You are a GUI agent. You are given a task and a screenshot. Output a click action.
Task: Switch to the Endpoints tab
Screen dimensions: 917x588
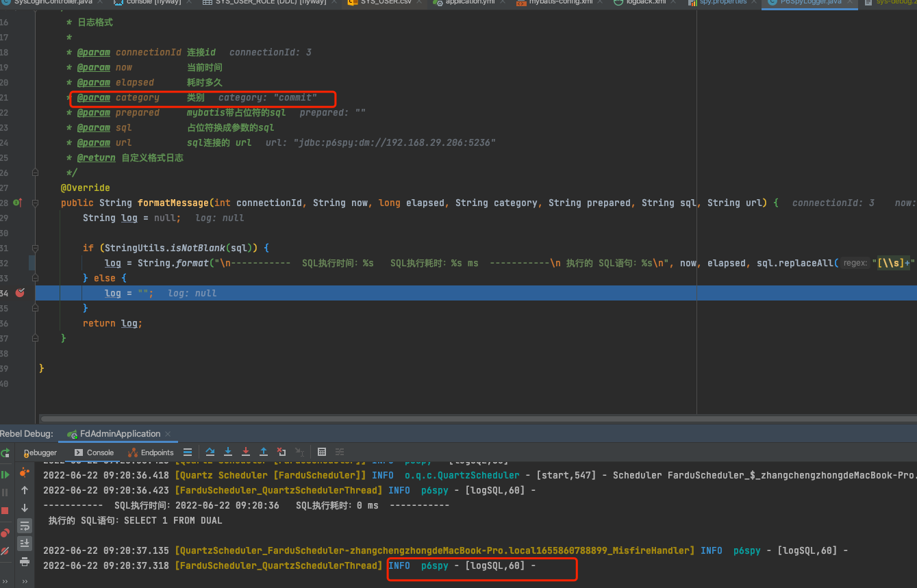[151, 452]
